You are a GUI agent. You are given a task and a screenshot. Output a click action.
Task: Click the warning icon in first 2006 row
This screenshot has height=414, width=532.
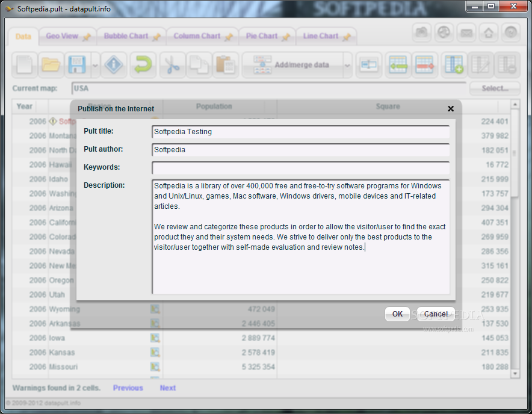point(53,121)
